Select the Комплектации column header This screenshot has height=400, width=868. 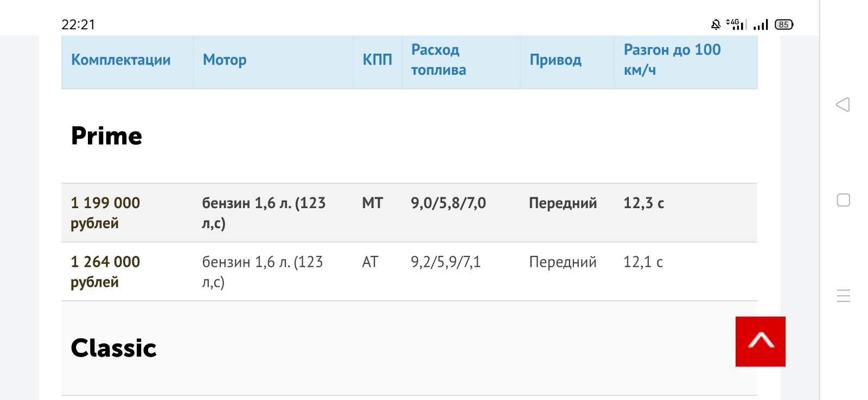pos(121,60)
